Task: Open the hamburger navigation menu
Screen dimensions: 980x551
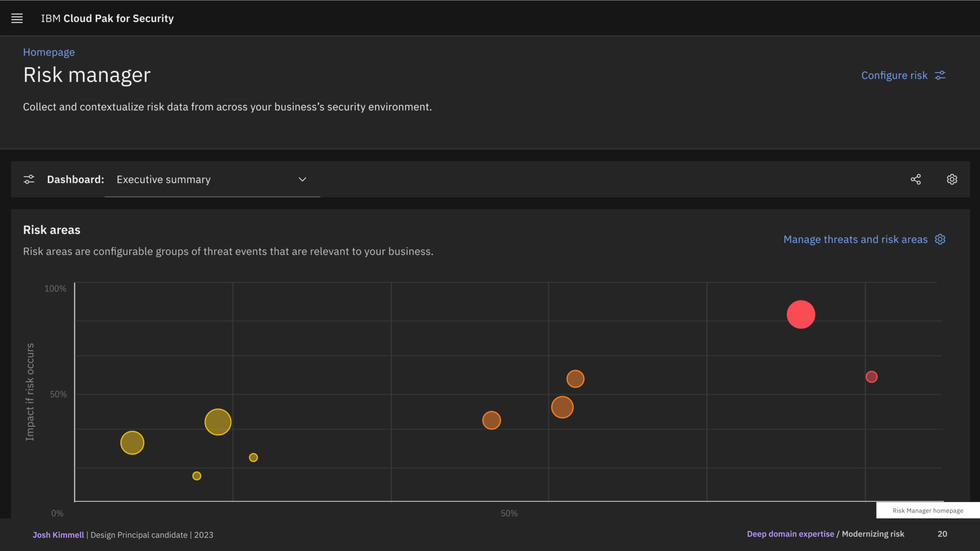Action: (x=17, y=18)
